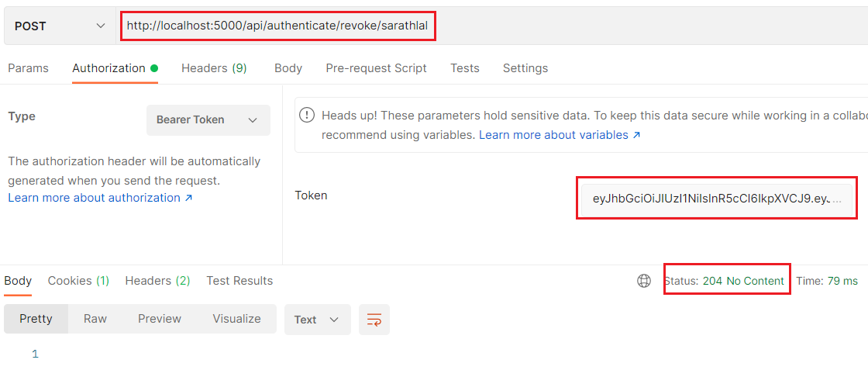Expand the Bearer Token type dropdown
Screen dimensions: 868x377
coord(208,120)
